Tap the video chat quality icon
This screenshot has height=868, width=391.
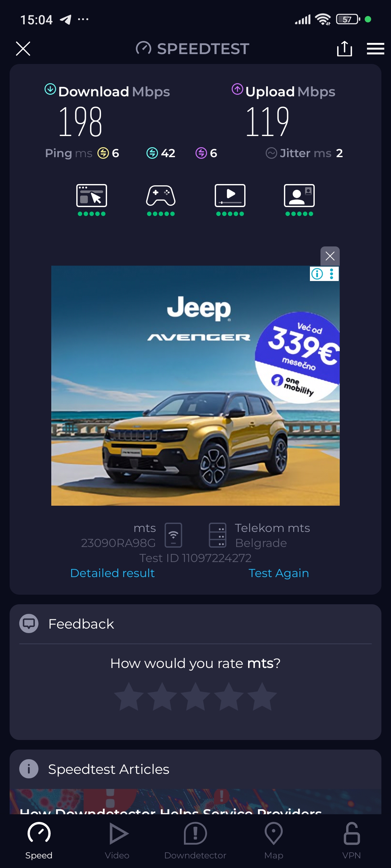(299, 196)
